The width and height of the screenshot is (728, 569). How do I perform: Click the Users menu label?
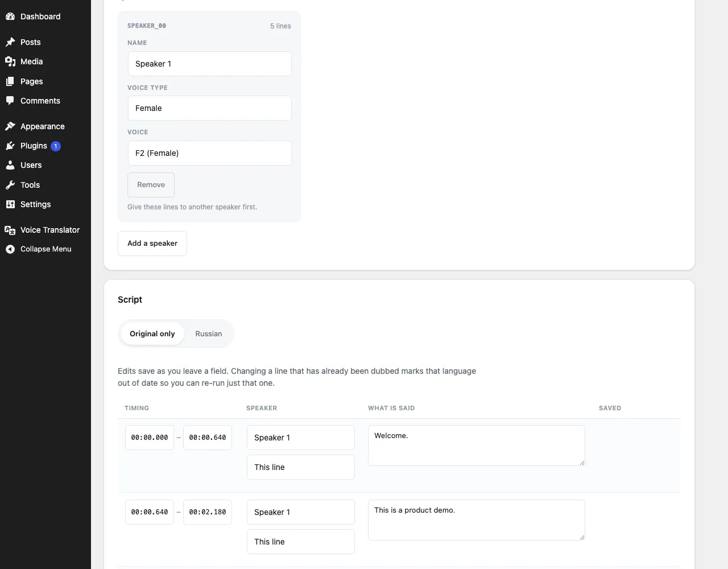[x=31, y=165]
